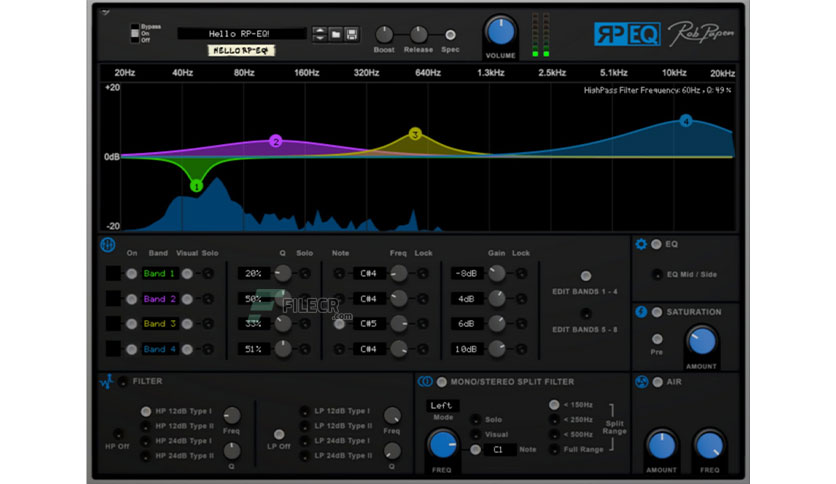836x484 pixels.
Task: Save preset with the floppy disk icon
Action: pos(351,35)
